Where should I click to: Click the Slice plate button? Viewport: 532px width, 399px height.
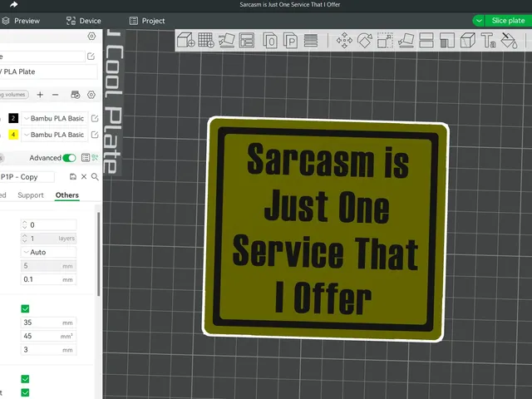pos(508,21)
